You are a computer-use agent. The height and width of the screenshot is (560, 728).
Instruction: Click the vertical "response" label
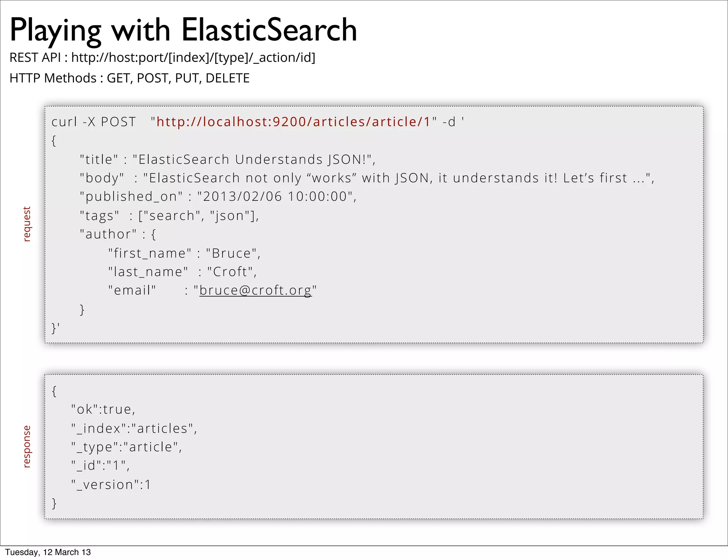pyautogui.click(x=27, y=446)
